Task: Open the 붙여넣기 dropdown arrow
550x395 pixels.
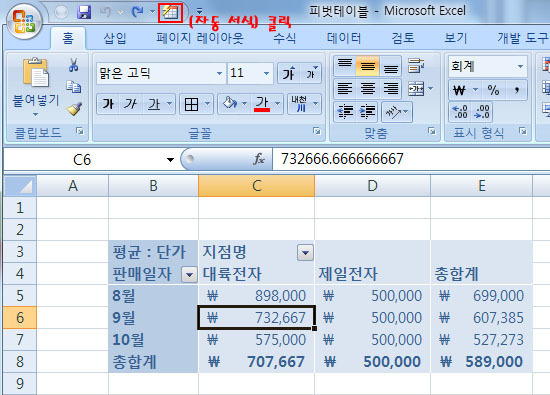Action: point(35,114)
